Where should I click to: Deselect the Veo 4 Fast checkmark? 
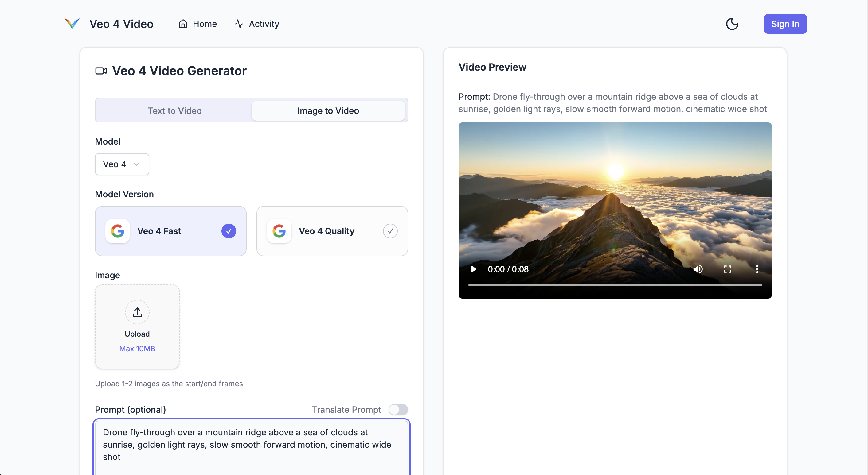pyautogui.click(x=229, y=231)
